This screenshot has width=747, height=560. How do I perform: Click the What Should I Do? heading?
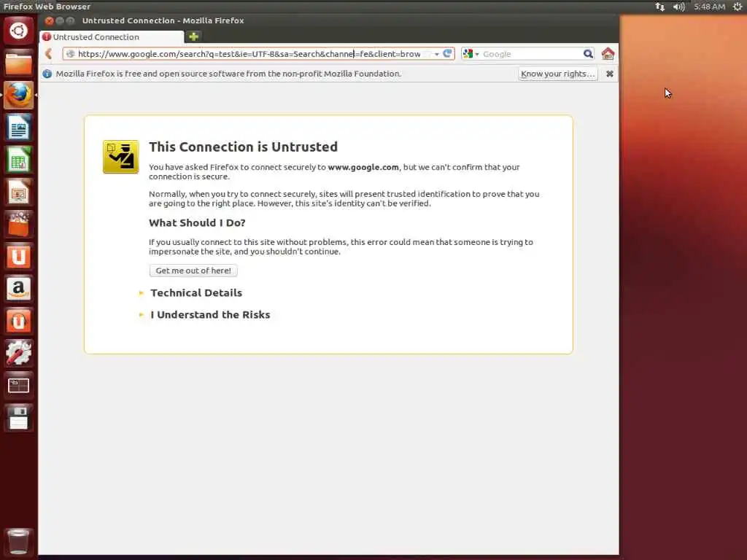pos(197,223)
